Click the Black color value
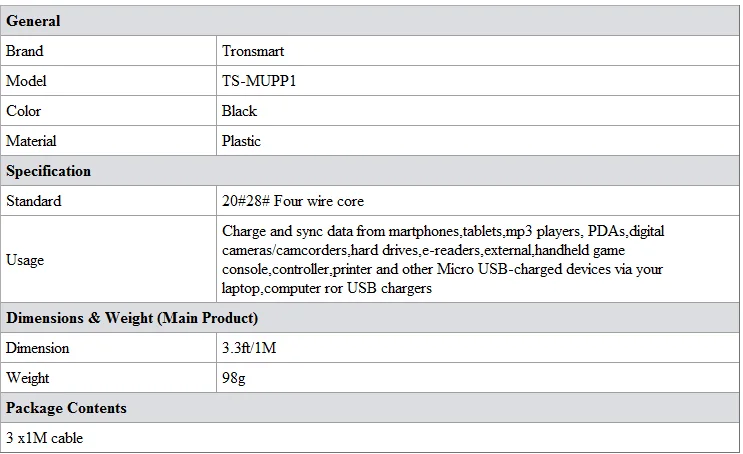 (240, 111)
